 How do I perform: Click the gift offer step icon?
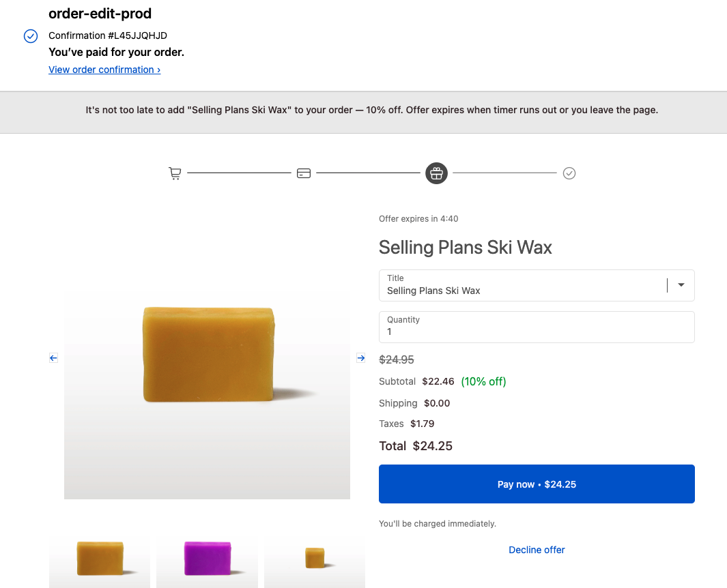(x=436, y=173)
